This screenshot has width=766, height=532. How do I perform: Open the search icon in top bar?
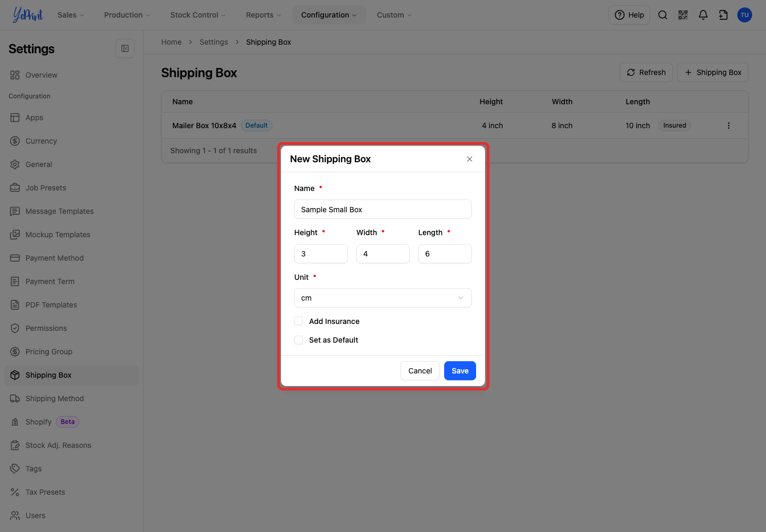click(663, 15)
